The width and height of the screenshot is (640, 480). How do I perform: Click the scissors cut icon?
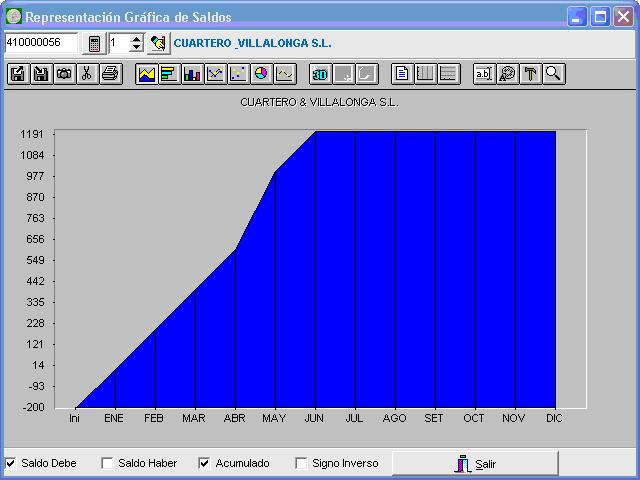point(86,74)
